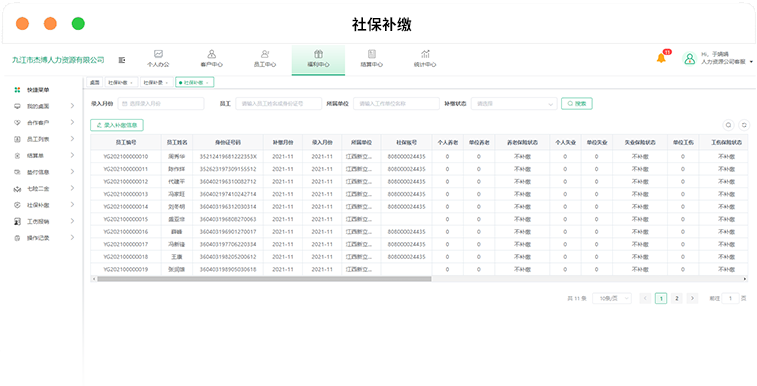The width and height of the screenshot is (757, 386).
Task: Expand 我的桌面 with its chevron
Action: (72, 106)
